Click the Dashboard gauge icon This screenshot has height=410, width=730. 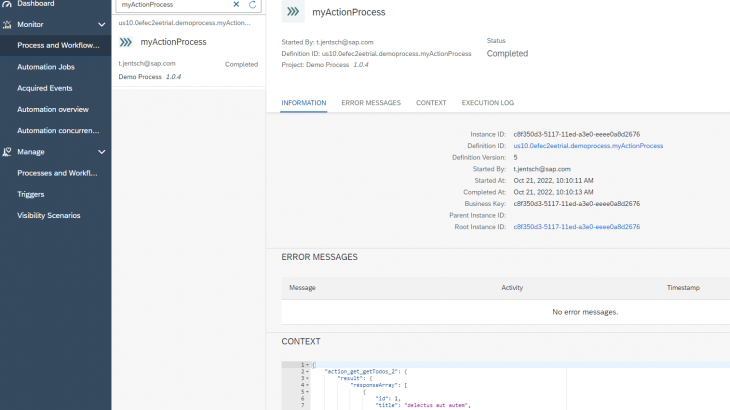(x=7, y=4)
